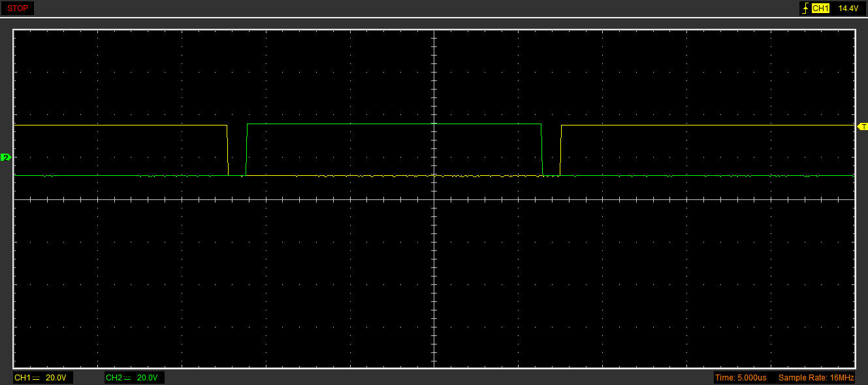The image size is (868, 385).
Task: Click the CH2 20.0V scale value
Action: [147, 378]
